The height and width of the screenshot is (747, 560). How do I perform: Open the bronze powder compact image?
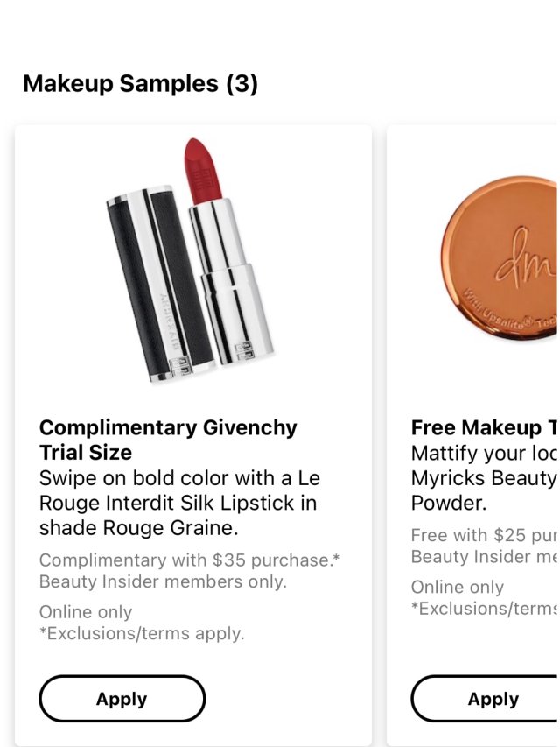click(500, 263)
